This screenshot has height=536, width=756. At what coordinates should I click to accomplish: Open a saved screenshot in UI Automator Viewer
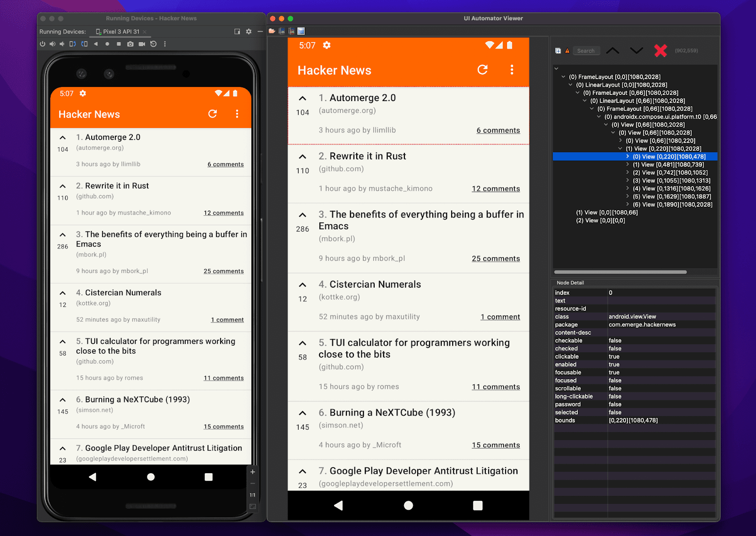pyautogui.click(x=273, y=31)
